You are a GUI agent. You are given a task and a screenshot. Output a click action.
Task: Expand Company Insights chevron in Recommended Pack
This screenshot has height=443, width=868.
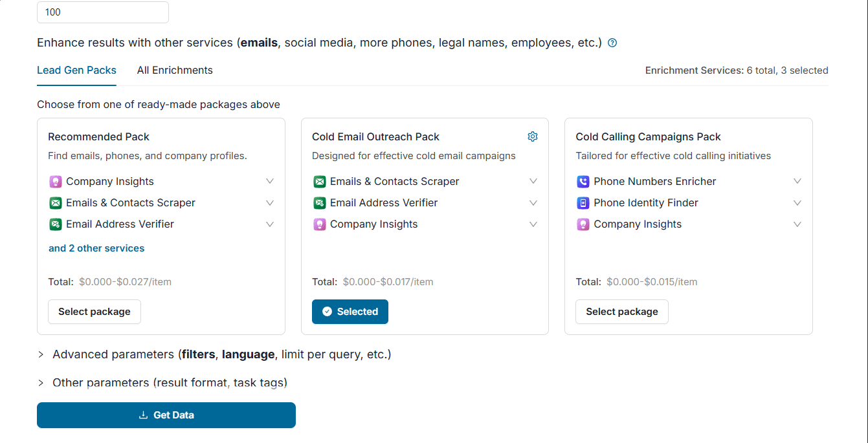click(270, 182)
